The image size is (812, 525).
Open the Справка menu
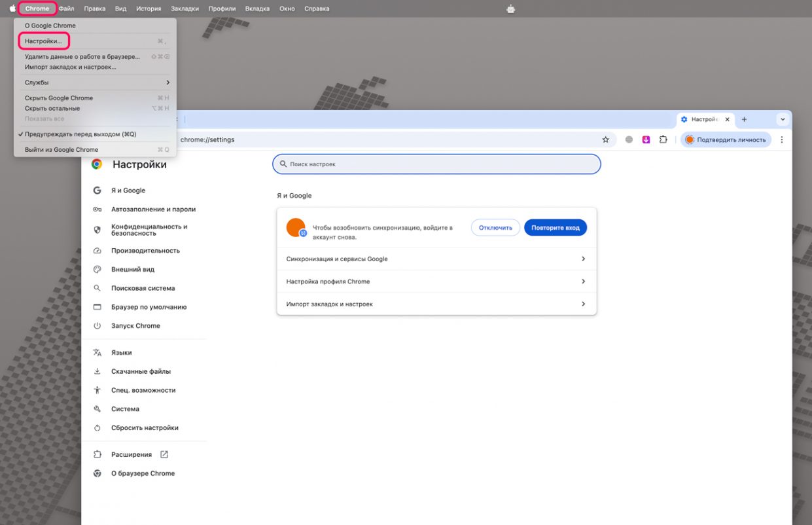(317, 9)
